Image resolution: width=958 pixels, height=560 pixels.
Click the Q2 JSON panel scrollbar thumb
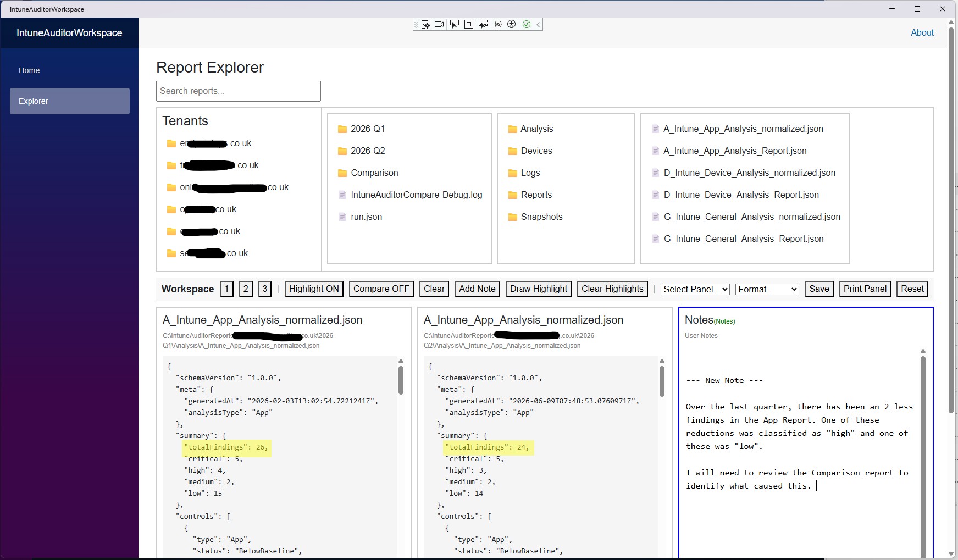[x=662, y=381]
